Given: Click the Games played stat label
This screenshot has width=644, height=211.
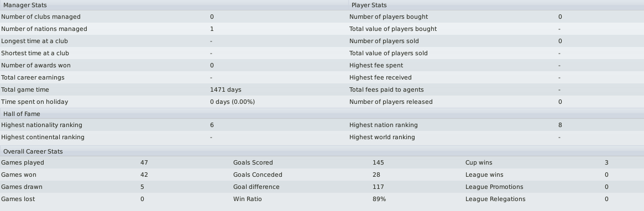Looking at the screenshot, I should 23,162.
